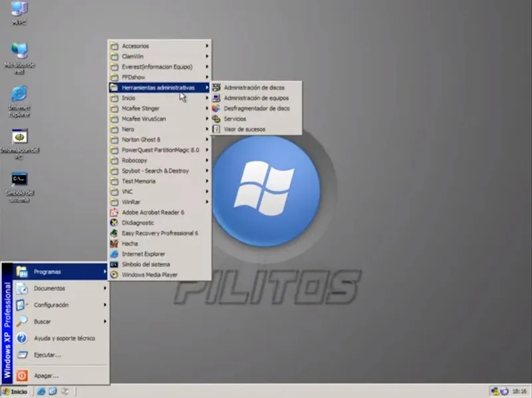
Task: Click the Apagar... label text
Action: pos(46,376)
